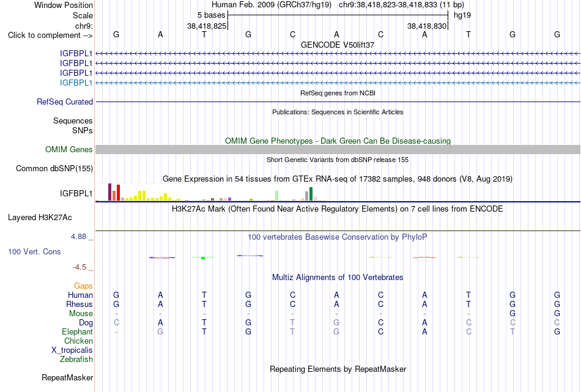
Task: Click the 38,418,825 coordinate label
Action: pos(206,26)
